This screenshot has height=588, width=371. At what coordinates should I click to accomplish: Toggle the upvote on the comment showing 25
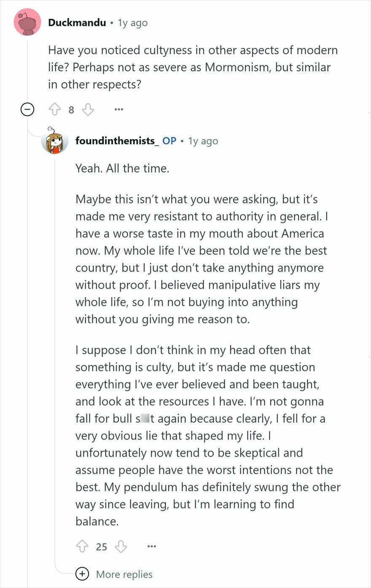[x=82, y=547]
